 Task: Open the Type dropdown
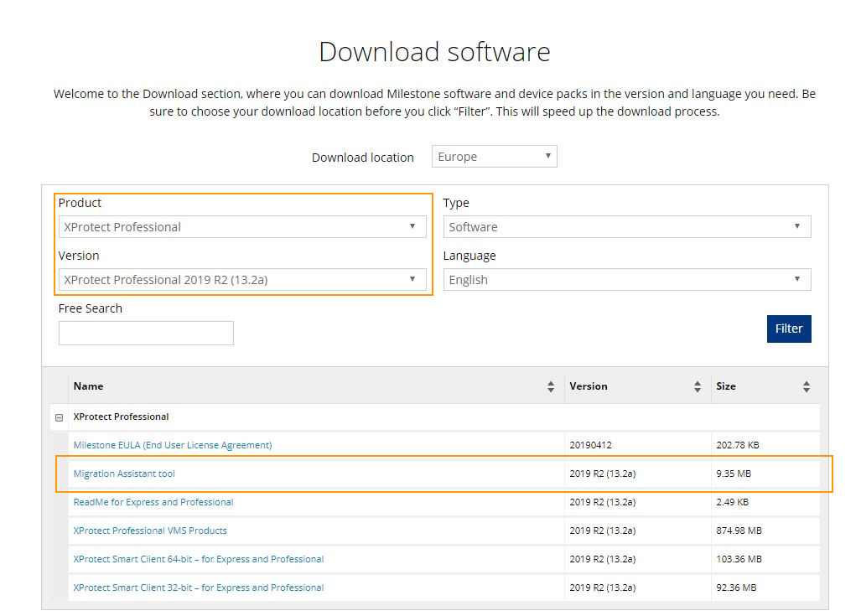point(626,226)
